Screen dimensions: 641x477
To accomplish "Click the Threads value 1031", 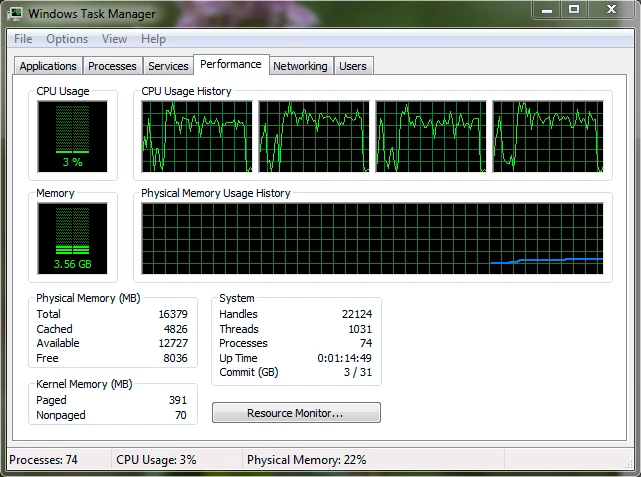I will 360,329.
